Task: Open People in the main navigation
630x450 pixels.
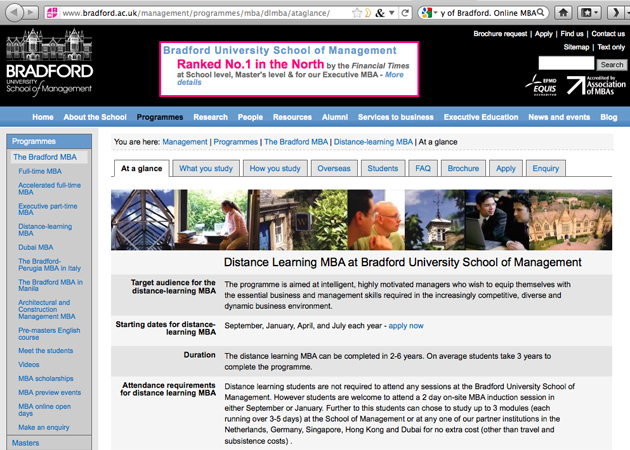Action: (250, 117)
